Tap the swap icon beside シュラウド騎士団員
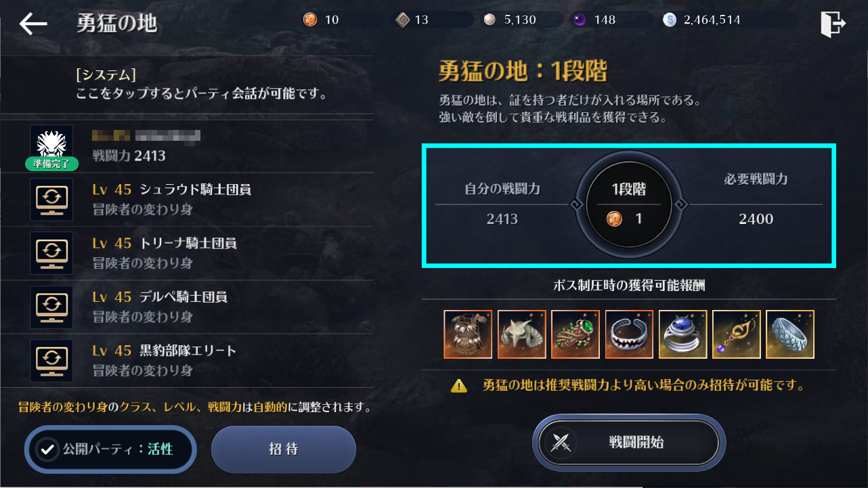This screenshot has height=488, width=868. [51, 200]
